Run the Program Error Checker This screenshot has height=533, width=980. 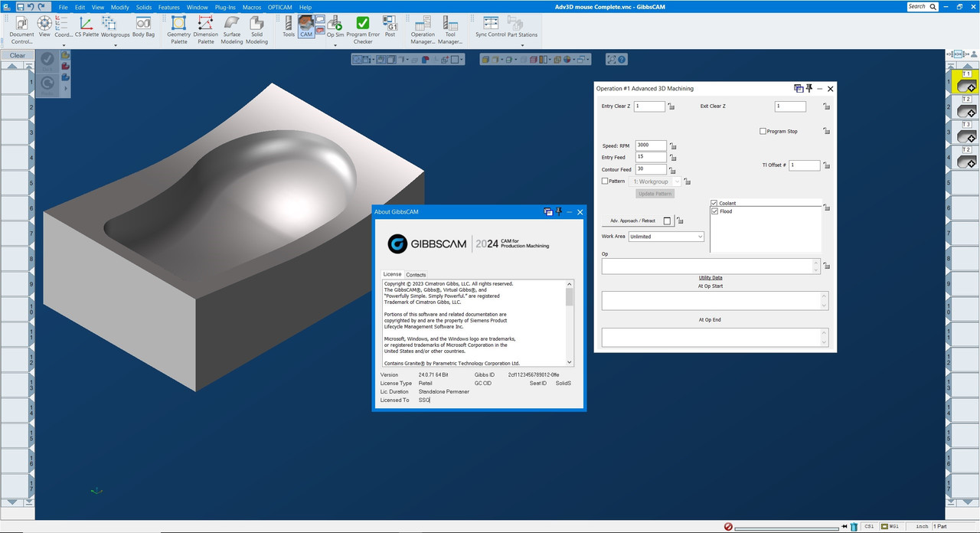click(363, 30)
